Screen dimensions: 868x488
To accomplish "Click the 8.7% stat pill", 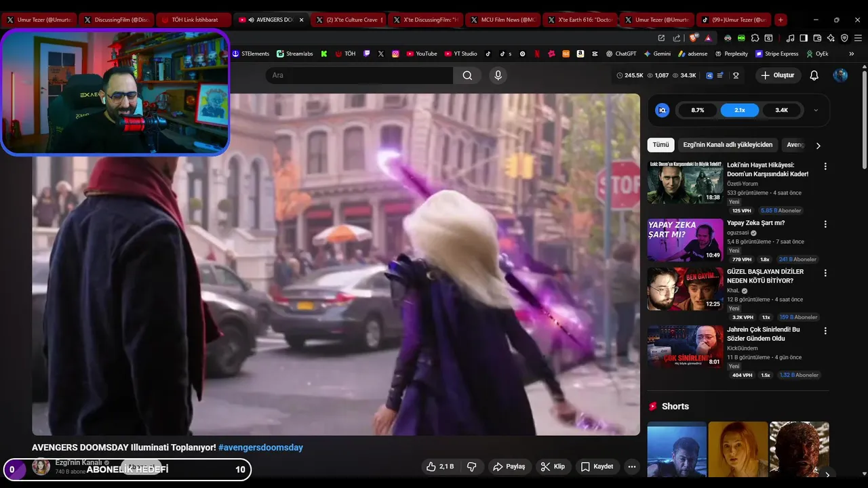I will [698, 110].
